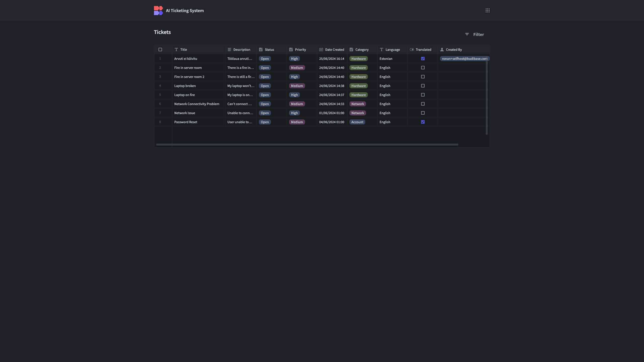This screenshot has height=362, width=644.
Task: Select the Töölaua arvuti description cell
Action: (x=241, y=59)
